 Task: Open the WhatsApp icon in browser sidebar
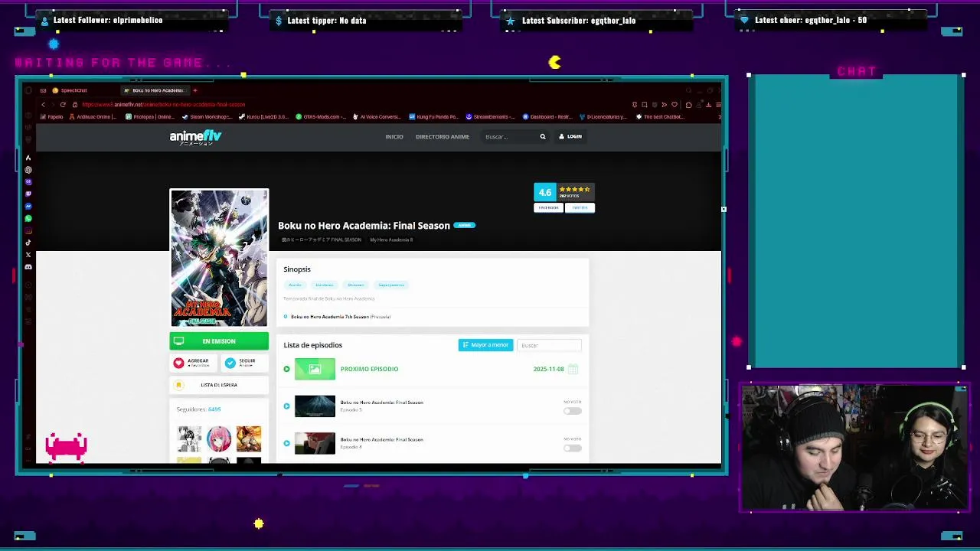click(28, 218)
